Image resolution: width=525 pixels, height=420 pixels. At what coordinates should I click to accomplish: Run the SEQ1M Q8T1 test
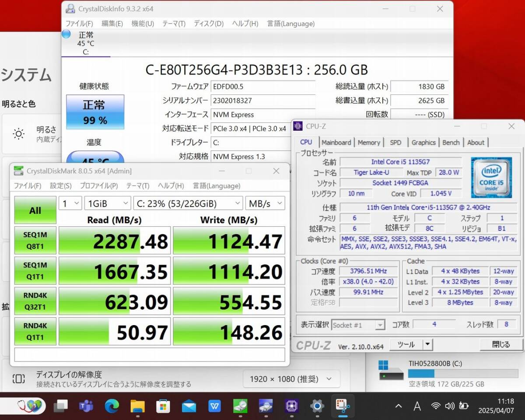35,240
